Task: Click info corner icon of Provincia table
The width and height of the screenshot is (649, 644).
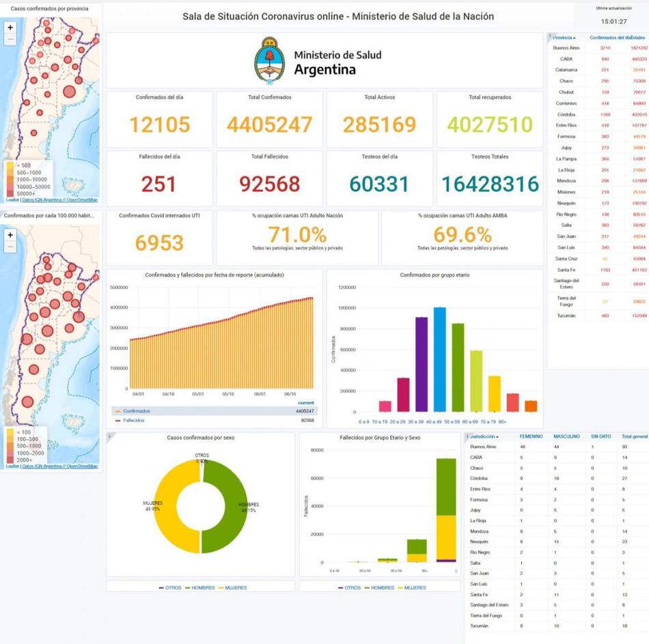Action: point(551,36)
